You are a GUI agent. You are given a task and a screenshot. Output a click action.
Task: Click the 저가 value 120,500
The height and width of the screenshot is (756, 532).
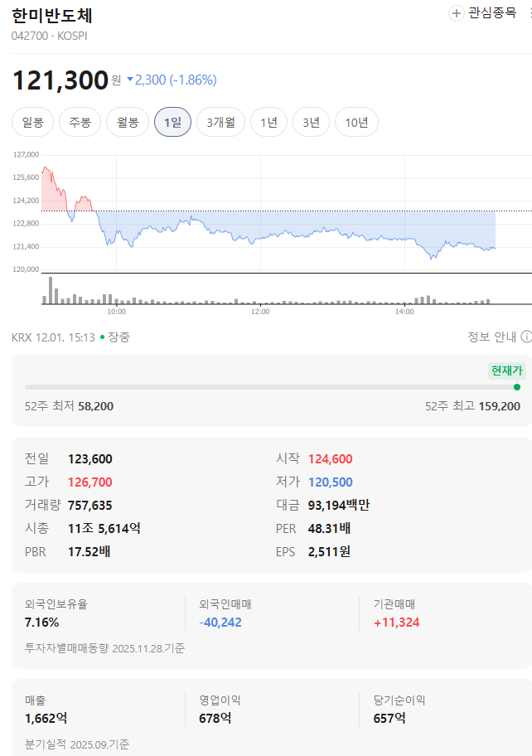coord(330,482)
